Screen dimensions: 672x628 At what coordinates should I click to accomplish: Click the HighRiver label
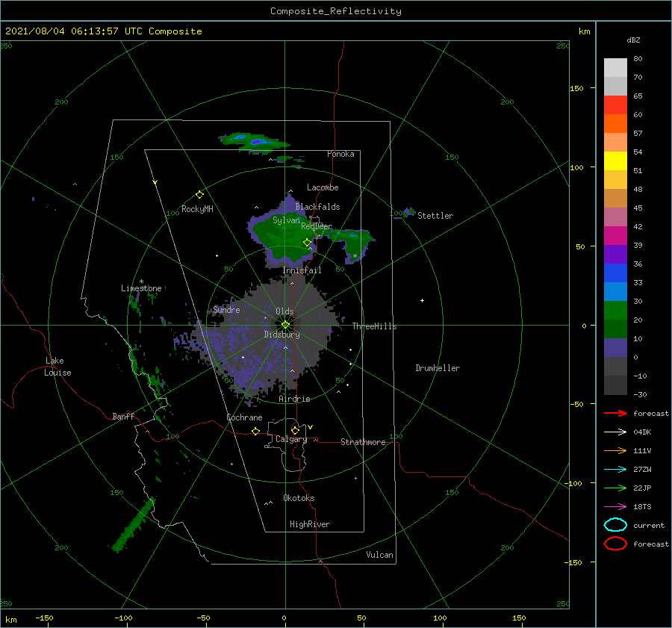coord(310,524)
